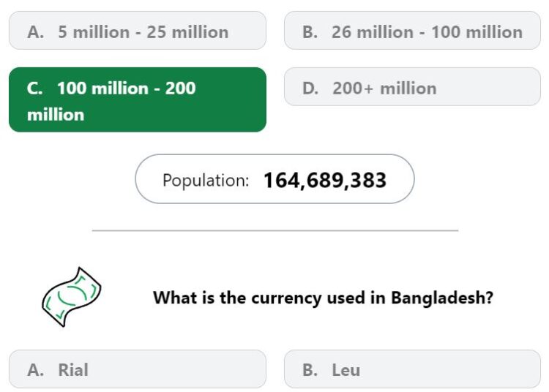Image resolution: width=549 pixels, height=392 pixels.
Task: Click the horizontal divider line between questions
Action: click(275, 230)
